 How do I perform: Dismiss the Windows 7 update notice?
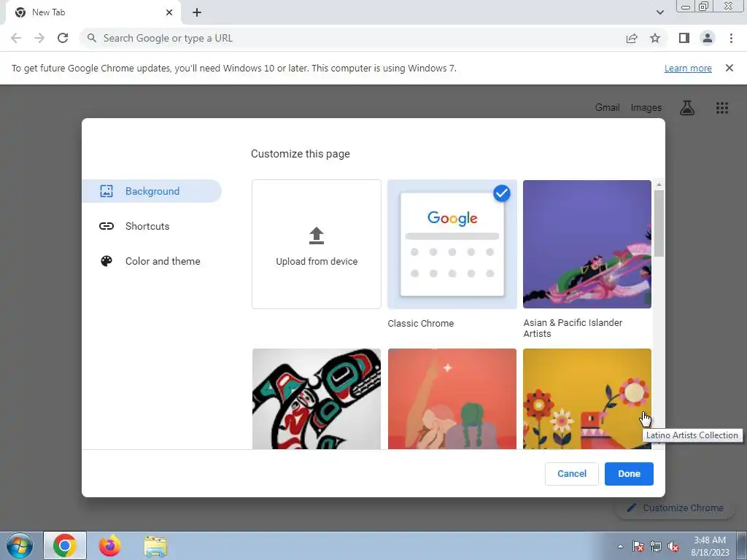tap(729, 68)
